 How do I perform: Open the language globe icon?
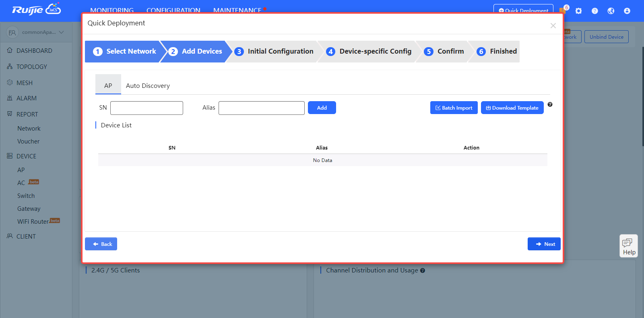pos(611,11)
